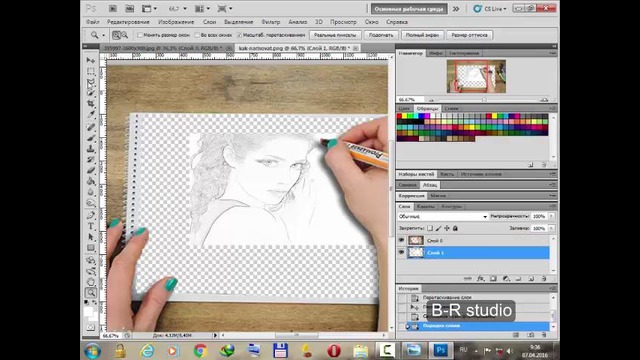Click the 'Основная рабочая среда' workspace button

pos(409,9)
